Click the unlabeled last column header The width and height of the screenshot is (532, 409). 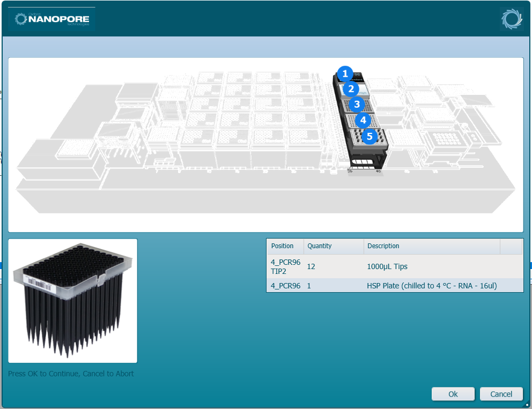511,246
